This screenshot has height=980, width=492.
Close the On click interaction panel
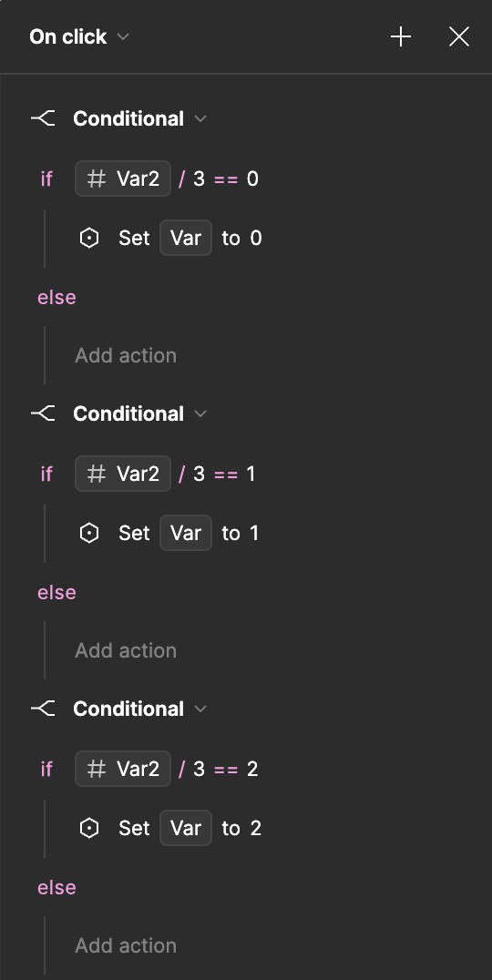coord(459,36)
